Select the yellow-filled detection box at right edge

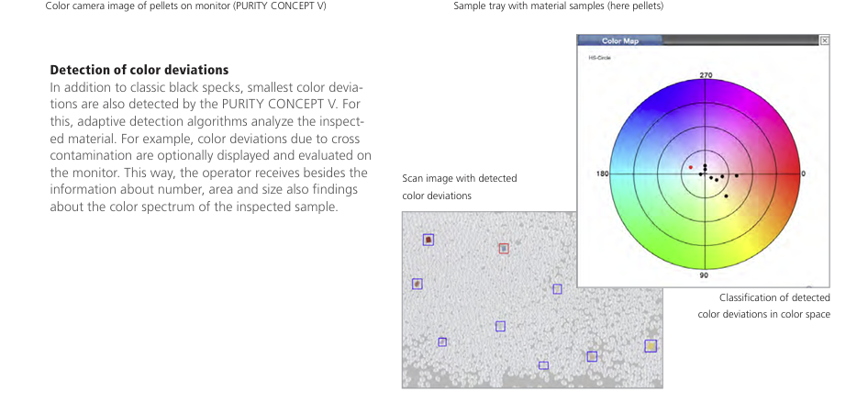click(x=651, y=346)
